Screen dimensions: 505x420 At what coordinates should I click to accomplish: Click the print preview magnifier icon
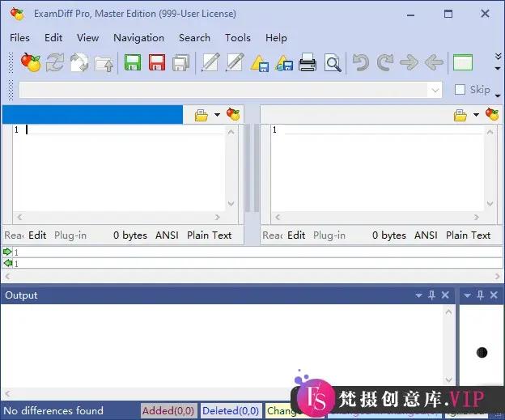[x=333, y=63]
